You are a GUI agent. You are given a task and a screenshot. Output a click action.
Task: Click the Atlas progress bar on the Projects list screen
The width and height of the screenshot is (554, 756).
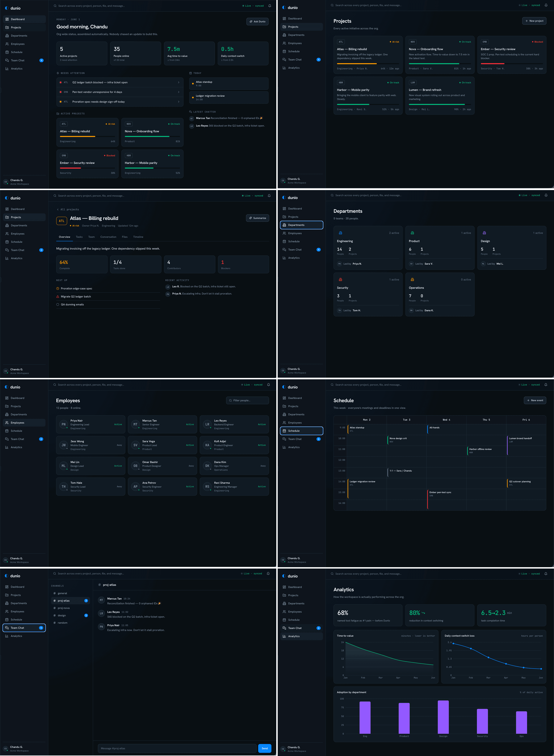(x=368, y=64)
